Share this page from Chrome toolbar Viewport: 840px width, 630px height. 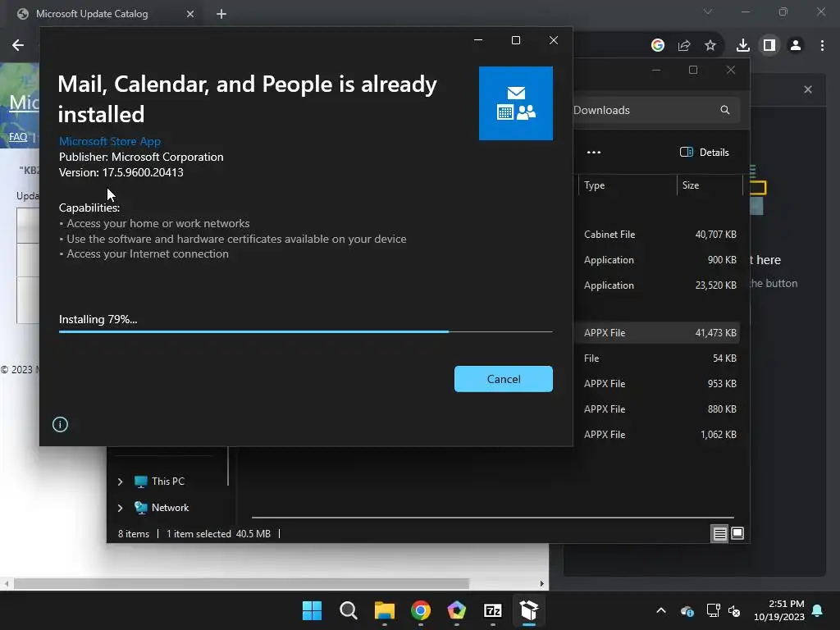click(684, 46)
